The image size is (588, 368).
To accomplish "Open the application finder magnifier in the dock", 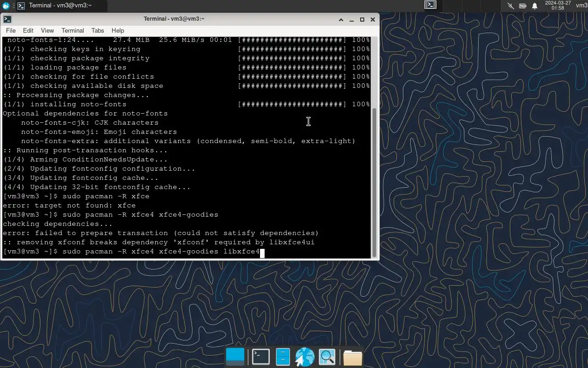I will click(x=327, y=357).
